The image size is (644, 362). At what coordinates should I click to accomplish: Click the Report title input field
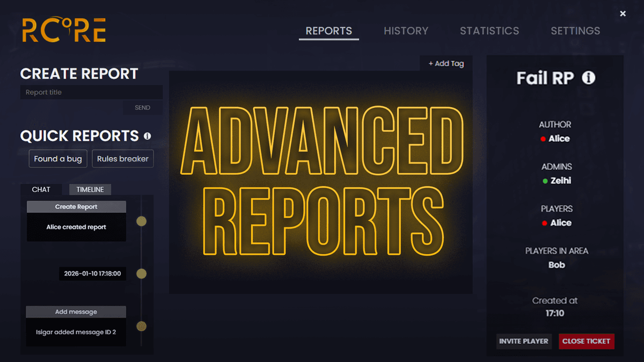(x=91, y=92)
